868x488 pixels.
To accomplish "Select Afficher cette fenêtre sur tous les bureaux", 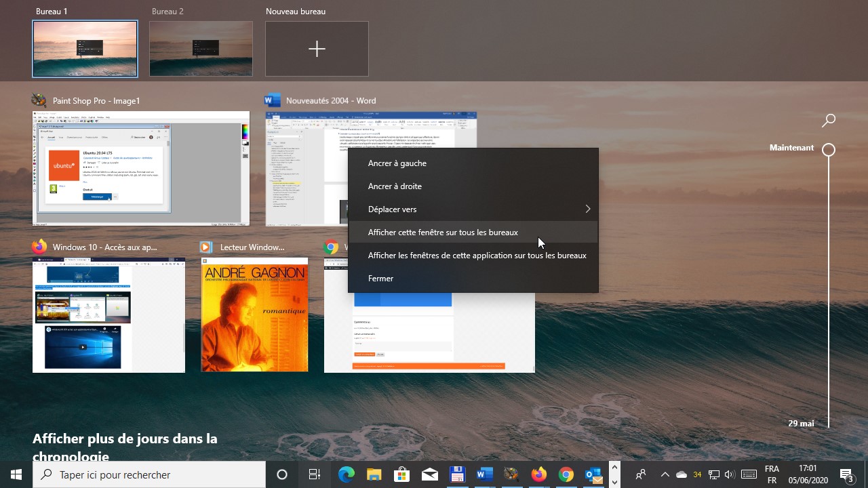I will [443, 232].
